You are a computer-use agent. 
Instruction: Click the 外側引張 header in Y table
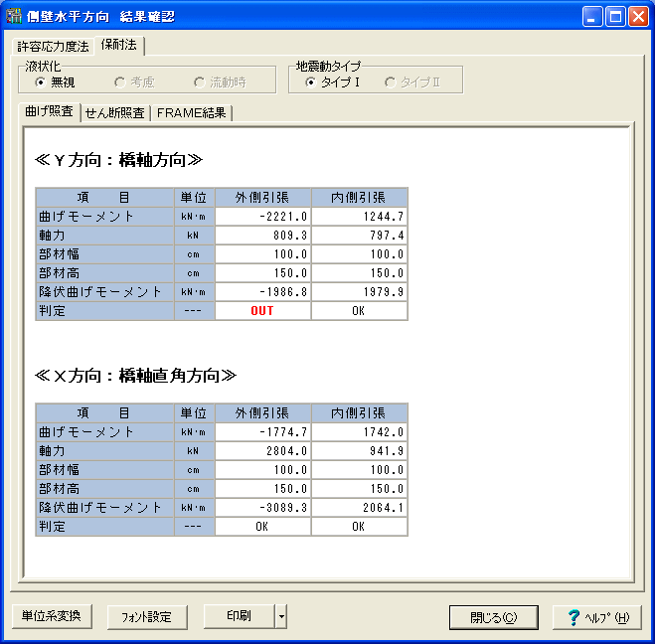[262, 197]
